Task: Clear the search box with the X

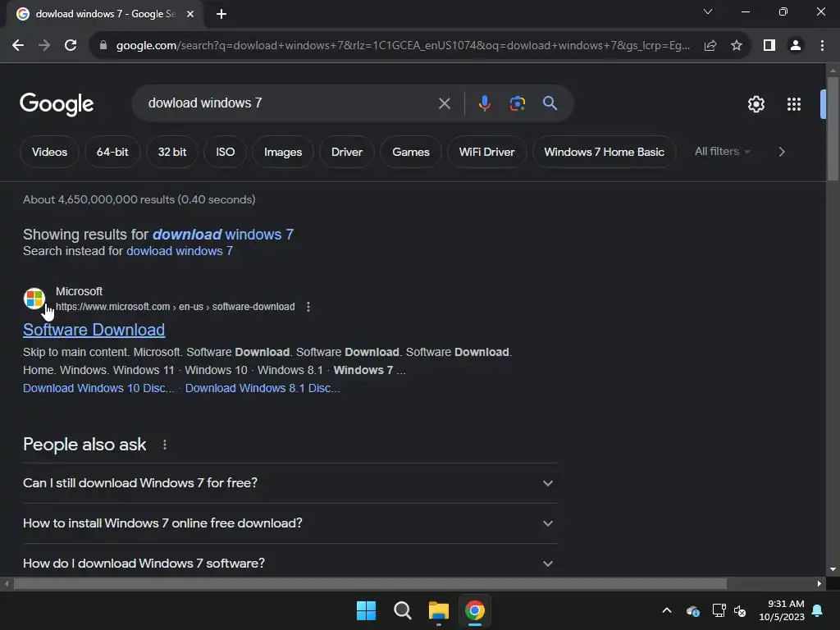Action: (x=444, y=103)
